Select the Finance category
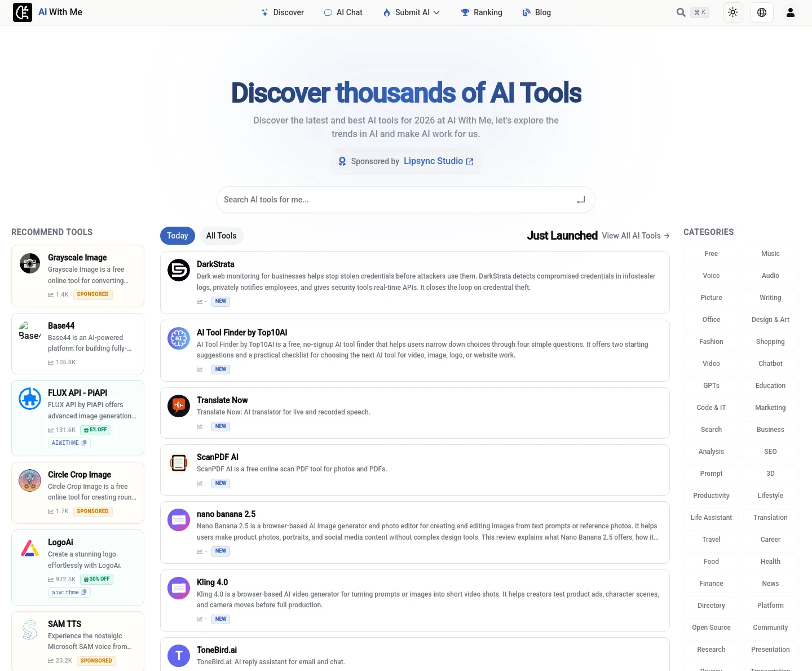The width and height of the screenshot is (812, 671). pos(711,584)
